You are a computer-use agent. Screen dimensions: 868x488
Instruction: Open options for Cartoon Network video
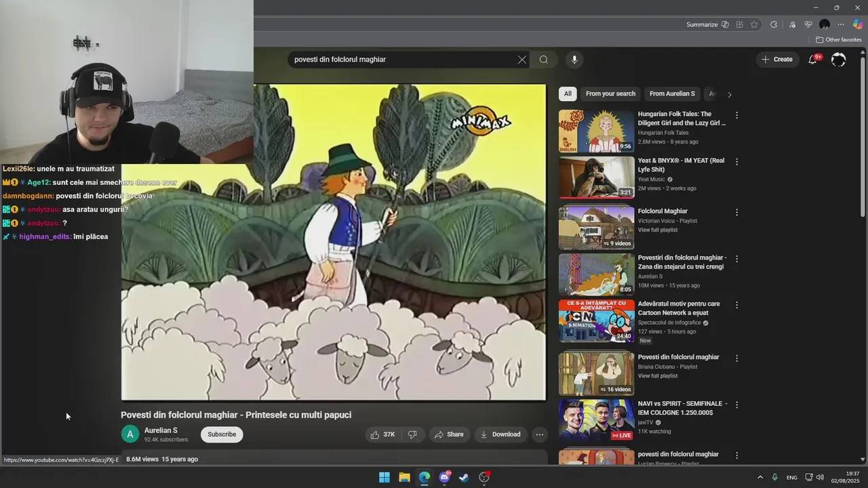click(736, 305)
